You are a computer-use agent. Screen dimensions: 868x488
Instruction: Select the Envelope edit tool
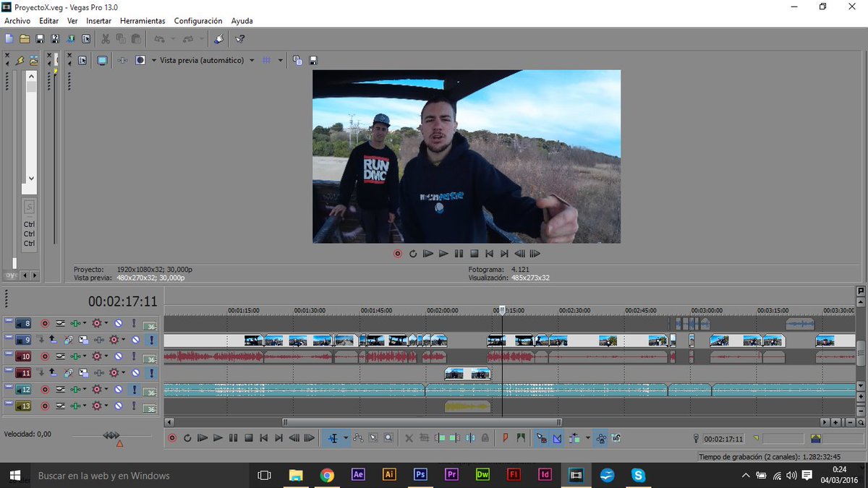tap(358, 438)
